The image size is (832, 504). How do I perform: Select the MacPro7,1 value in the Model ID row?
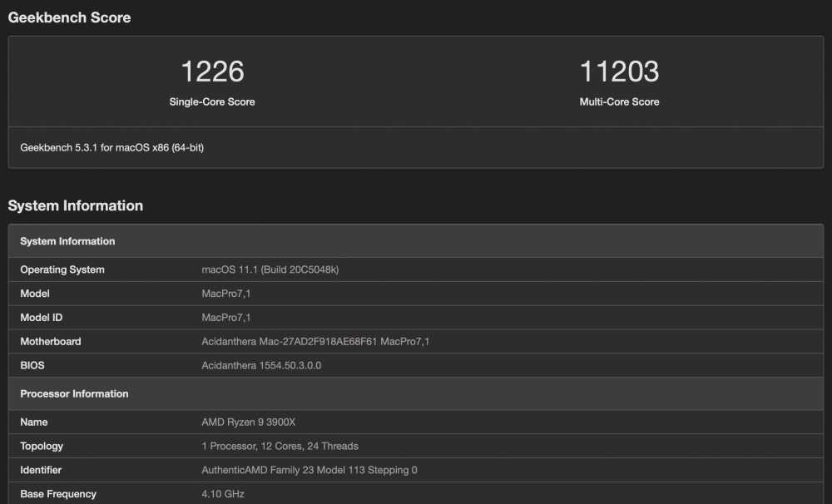pos(226,317)
